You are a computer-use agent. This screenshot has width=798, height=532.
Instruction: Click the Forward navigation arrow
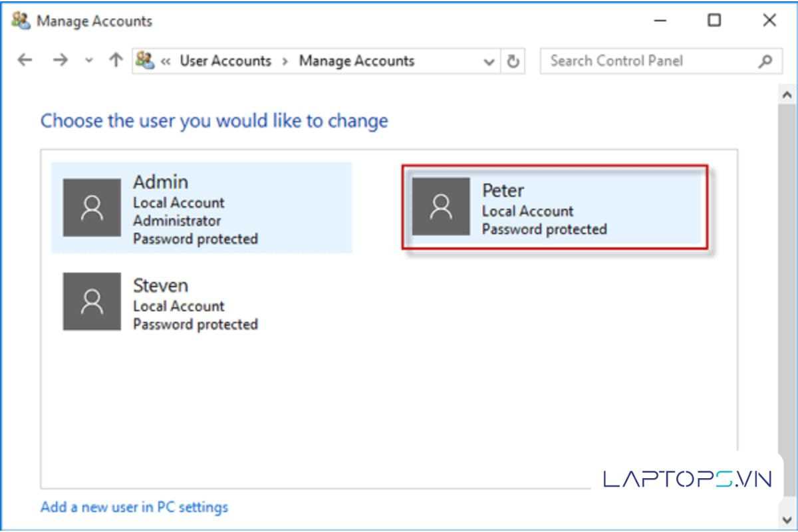[x=61, y=61]
